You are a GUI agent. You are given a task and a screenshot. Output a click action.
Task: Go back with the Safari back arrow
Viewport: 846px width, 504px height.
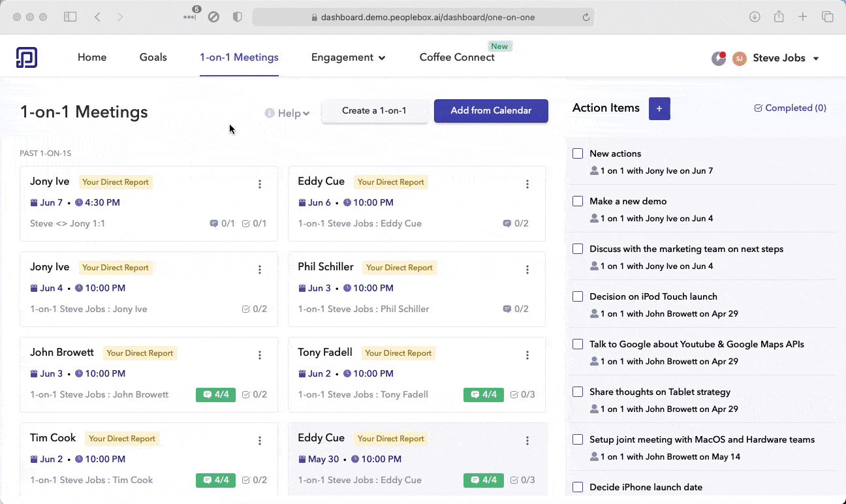click(97, 17)
